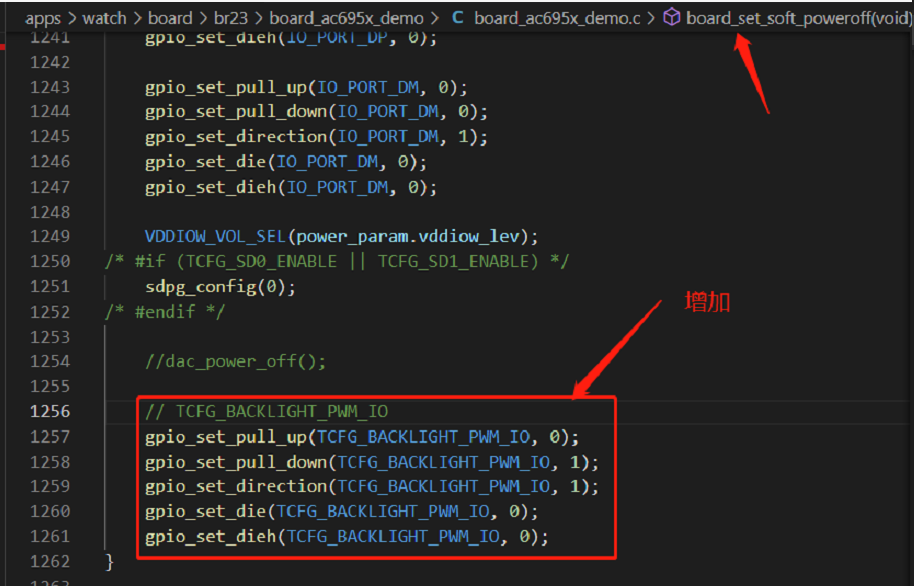Click gpio_set_pull_up on line 1243

[226, 87]
